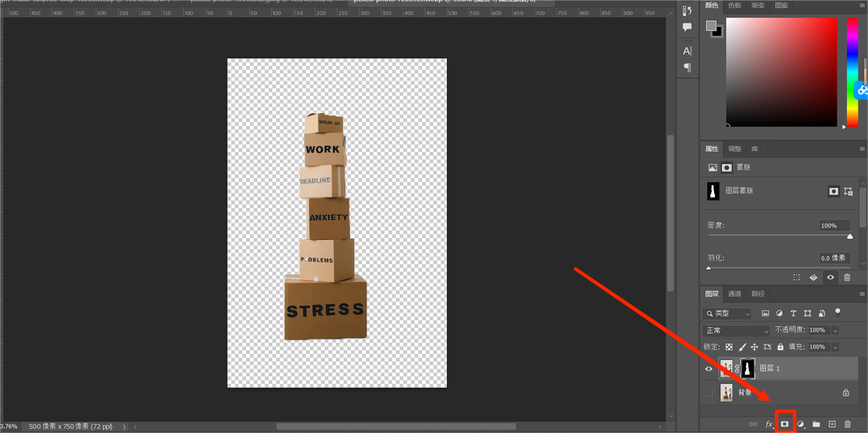Switch to the 色板 swatches tab

point(734,5)
